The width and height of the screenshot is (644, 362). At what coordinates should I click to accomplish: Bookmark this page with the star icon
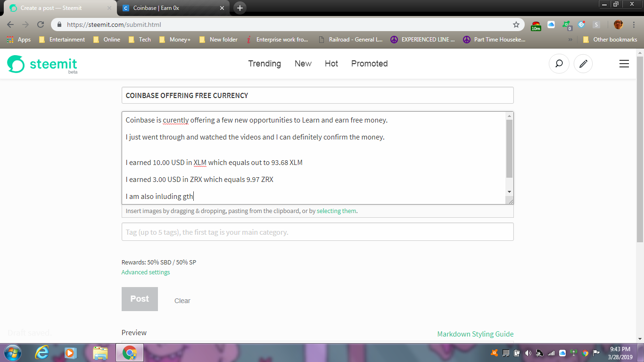(x=516, y=25)
